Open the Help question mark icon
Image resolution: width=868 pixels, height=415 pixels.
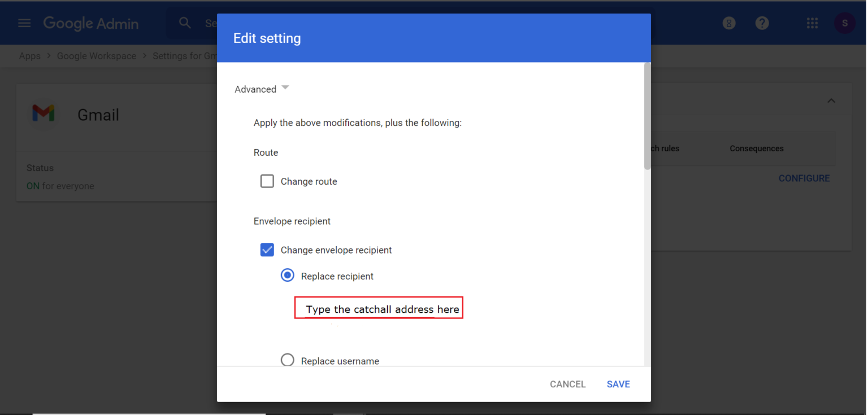[762, 23]
